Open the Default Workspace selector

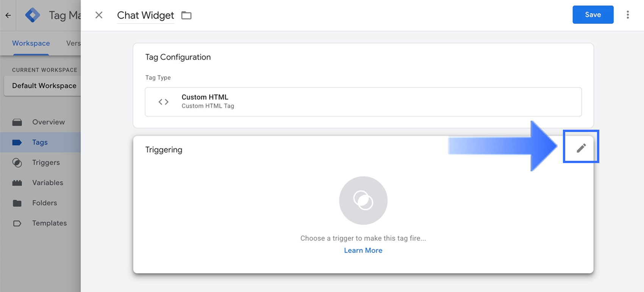(44, 86)
